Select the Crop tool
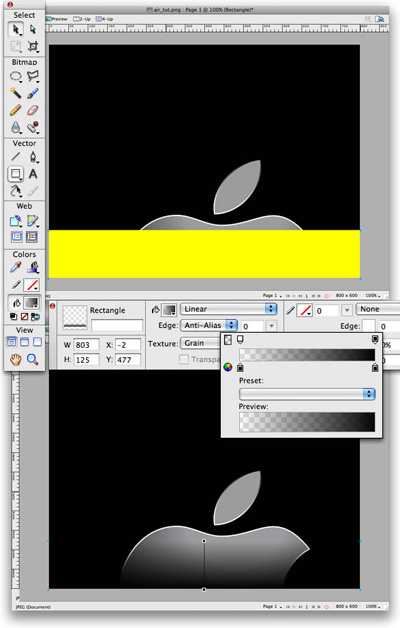The image size is (400, 628). pos(33,46)
